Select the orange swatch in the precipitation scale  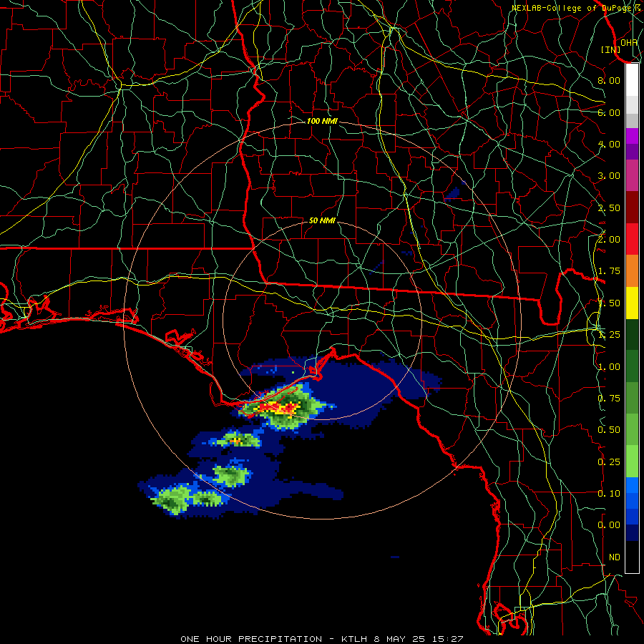point(632,271)
